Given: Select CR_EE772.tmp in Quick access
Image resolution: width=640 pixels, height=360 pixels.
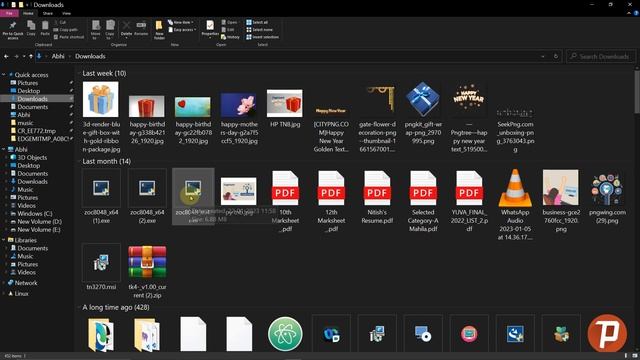Looking at the screenshot, I should [x=36, y=131].
